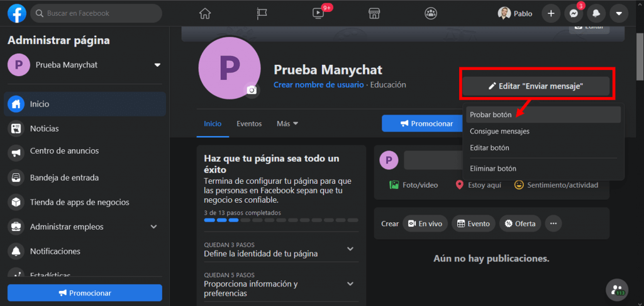This screenshot has height=306, width=644.
Task: Open the account menu arrow in top bar
Action: point(619,14)
